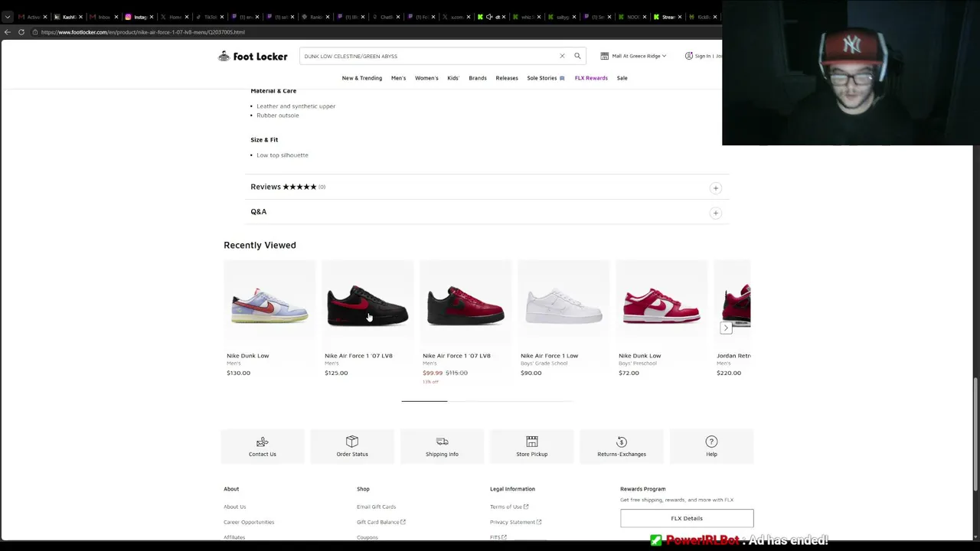This screenshot has height=551, width=980.
Task: Open the Career Opportunities footer link
Action: coord(249,522)
